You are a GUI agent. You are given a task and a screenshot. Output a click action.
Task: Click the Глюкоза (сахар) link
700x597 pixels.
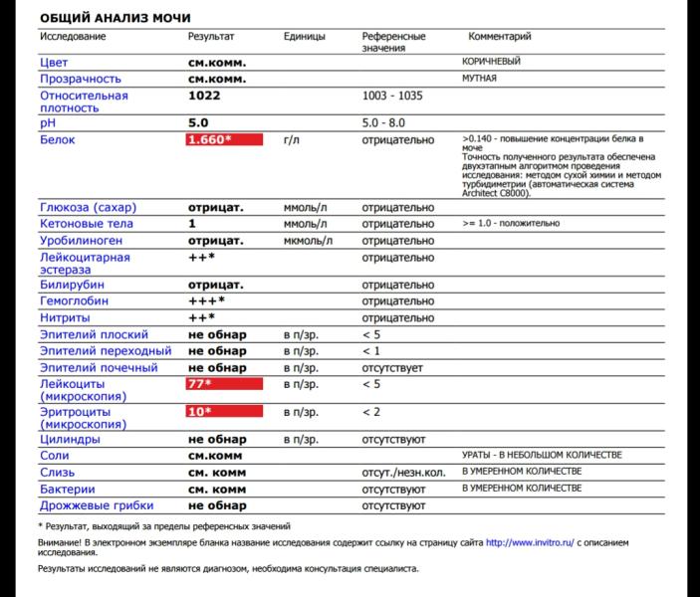click(x=88, y=208)
